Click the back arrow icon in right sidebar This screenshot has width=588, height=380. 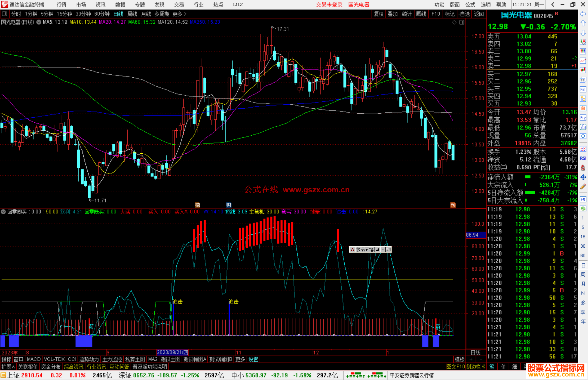(x=583, y=14)
